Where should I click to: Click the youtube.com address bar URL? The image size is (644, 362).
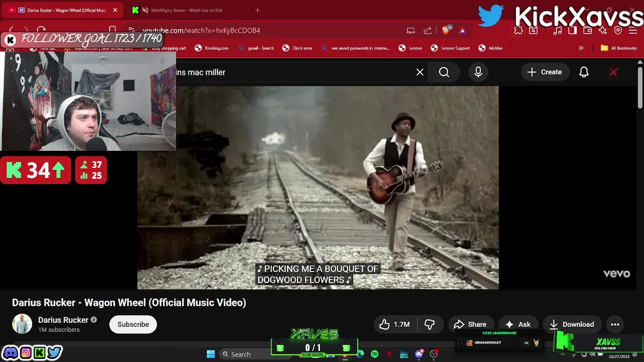pos(201,31)
